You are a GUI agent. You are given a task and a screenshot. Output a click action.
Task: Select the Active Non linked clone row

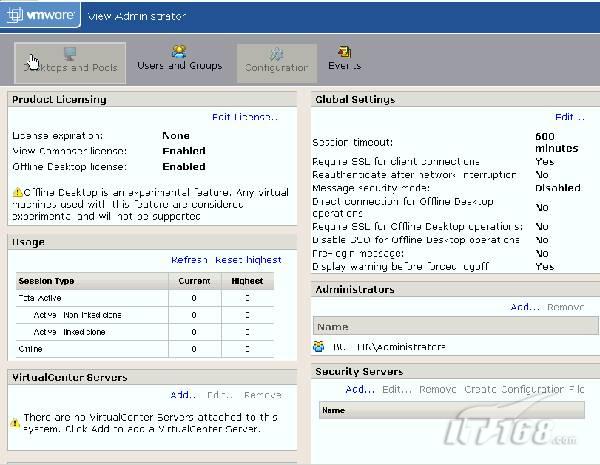click(x=145, y=315)
